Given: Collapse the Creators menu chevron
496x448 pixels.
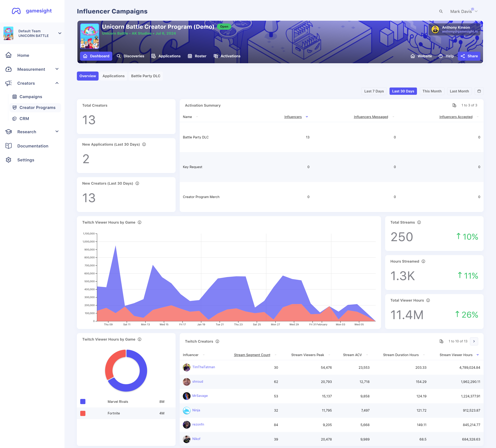Looking at the screenshot, I should [57, 83].
